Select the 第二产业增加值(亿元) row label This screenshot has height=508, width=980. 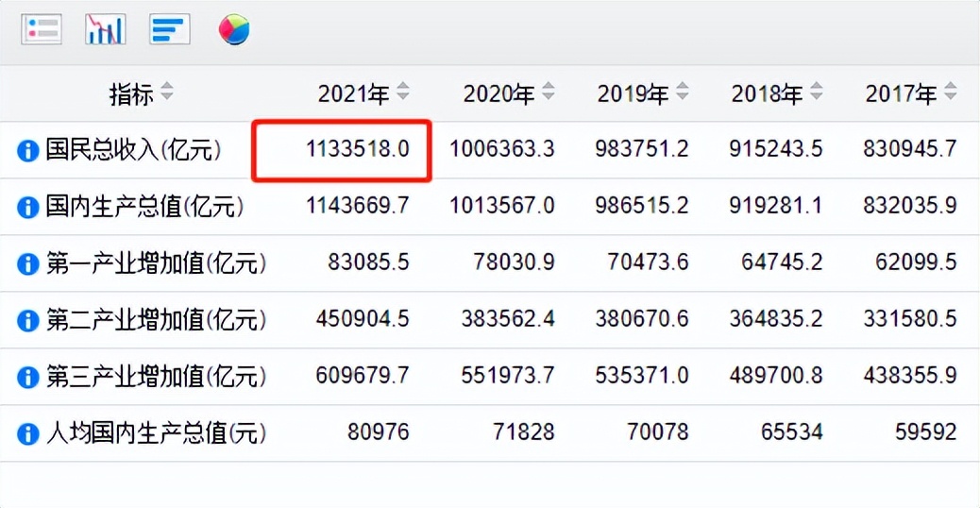click(x=156, y=319)
